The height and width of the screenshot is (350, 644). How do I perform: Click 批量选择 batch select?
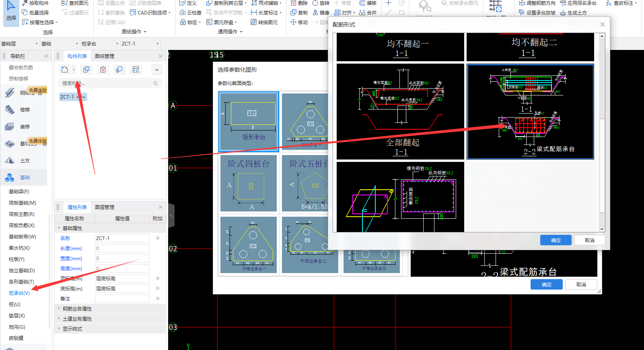[x=35, y=12]
